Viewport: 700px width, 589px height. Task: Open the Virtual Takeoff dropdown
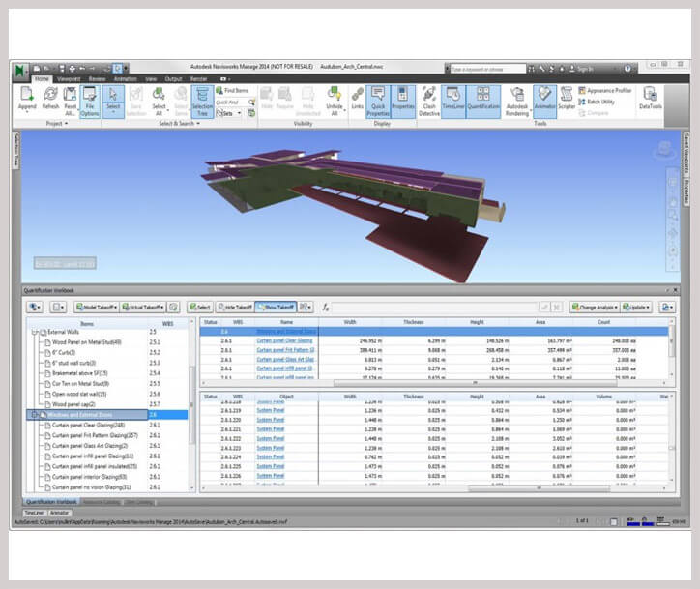pos(143,308)
